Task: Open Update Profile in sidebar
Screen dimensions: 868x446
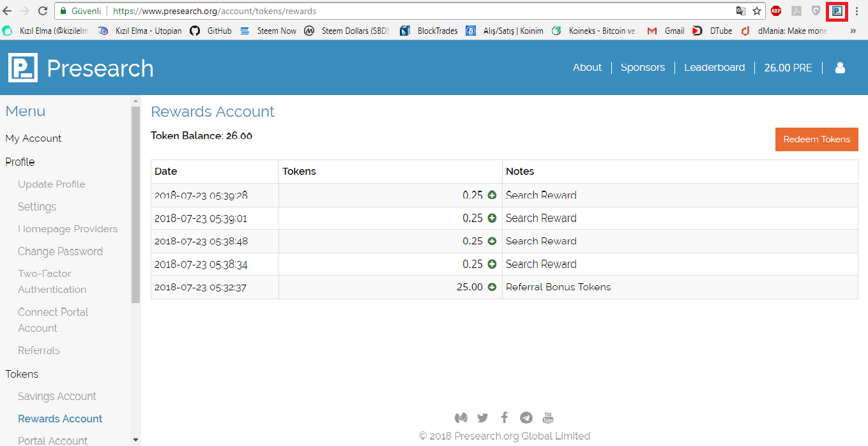Action: [52, 184]
